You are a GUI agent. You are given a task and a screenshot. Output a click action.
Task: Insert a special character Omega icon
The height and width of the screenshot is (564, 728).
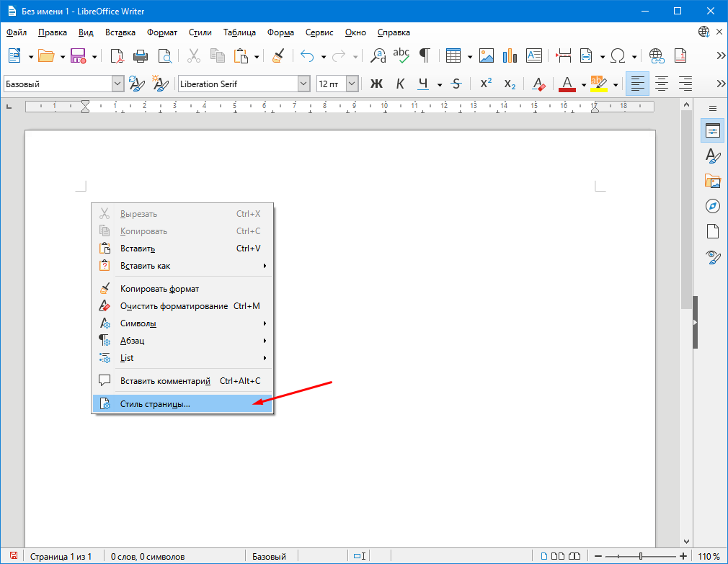(618, 56)
